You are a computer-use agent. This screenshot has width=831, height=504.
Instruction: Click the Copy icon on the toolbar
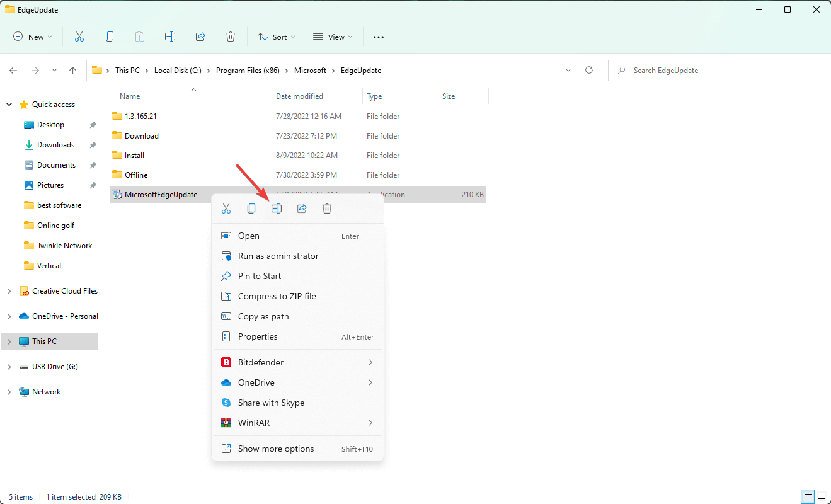(x=110, y=36)
